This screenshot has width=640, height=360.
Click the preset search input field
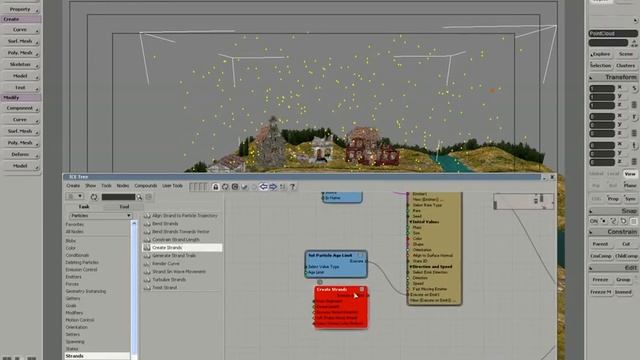[118, 197]
